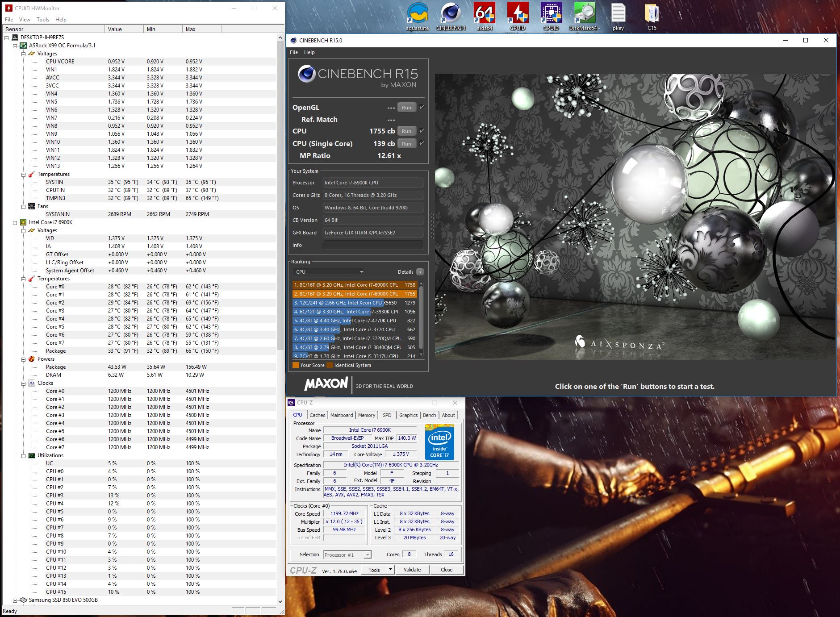The height and width of the screenshot is (617, 840).
Task: Select the DESKTOP-IH9RE7S computer icon in tree
Action: click(15, 38)
